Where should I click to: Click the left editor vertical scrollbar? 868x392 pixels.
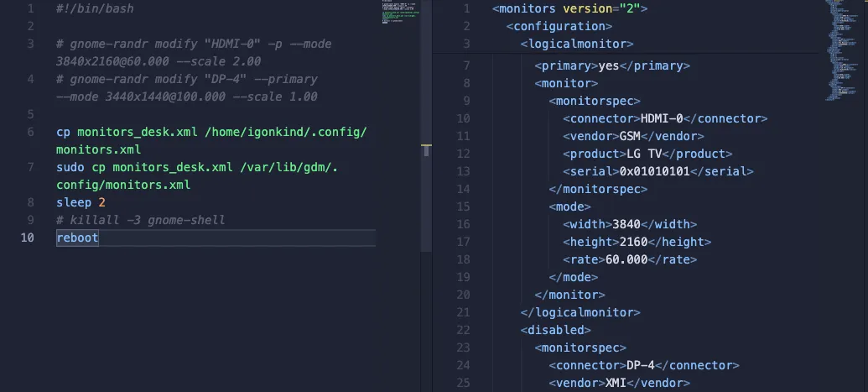(426, 84)
